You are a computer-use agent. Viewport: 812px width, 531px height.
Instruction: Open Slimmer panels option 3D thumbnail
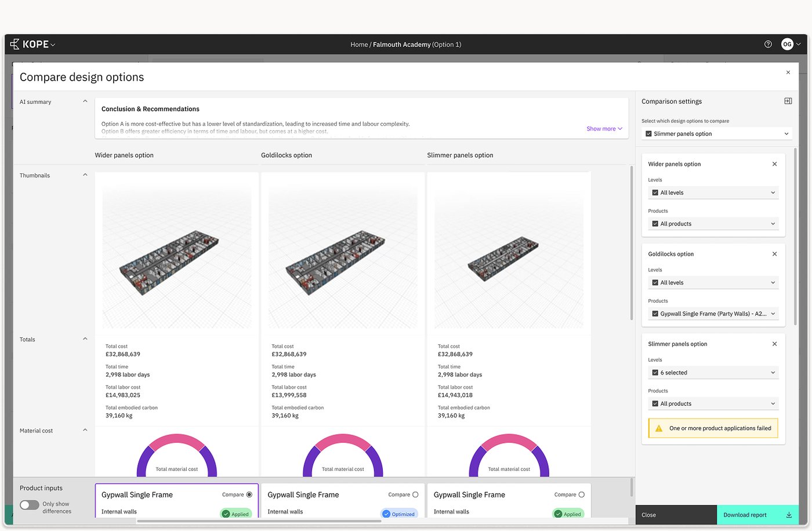tap(509, 253)
